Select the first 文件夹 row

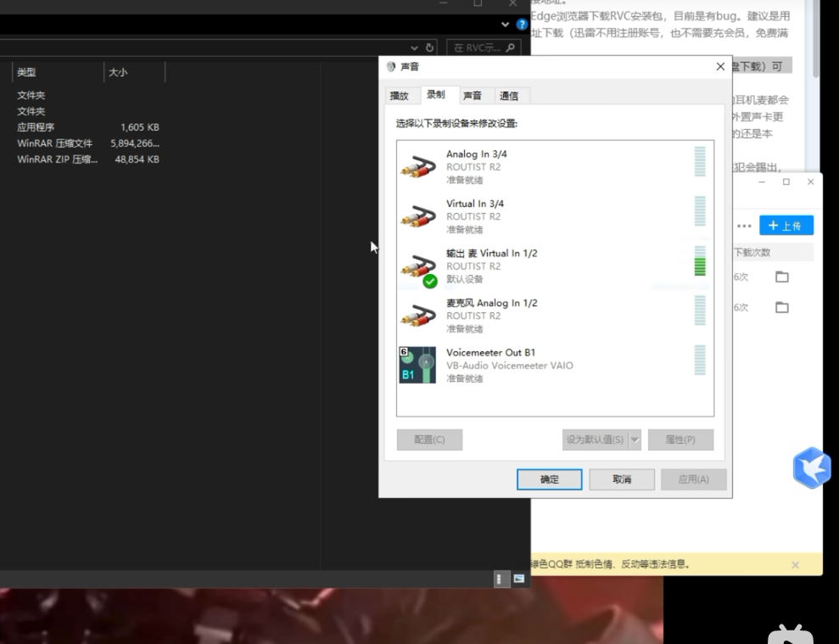point(88,95)
